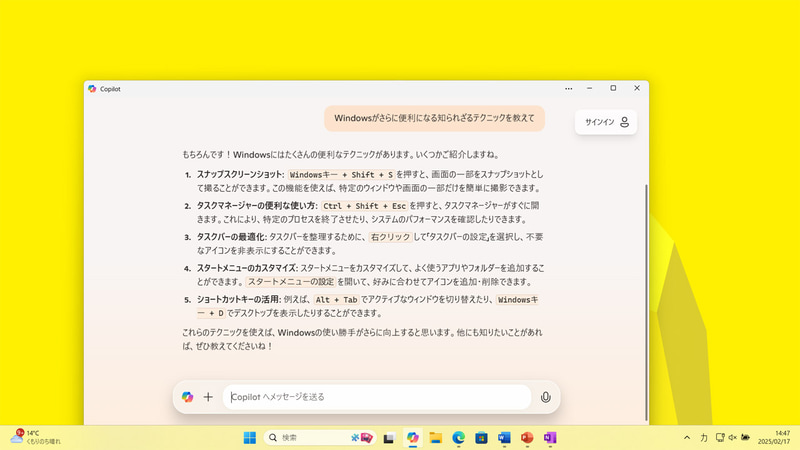The height and width of the screenshot is (450, 800).
Task: Click the network icon in system tray
Action: pyautogui.click(x=720, y=437)
